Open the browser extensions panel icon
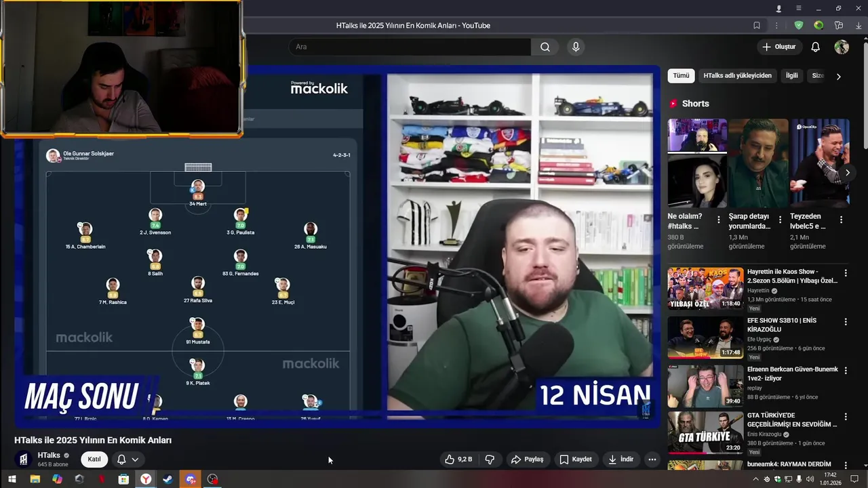Viewport: 868px width, 488px height. click(x=839, y=26)
